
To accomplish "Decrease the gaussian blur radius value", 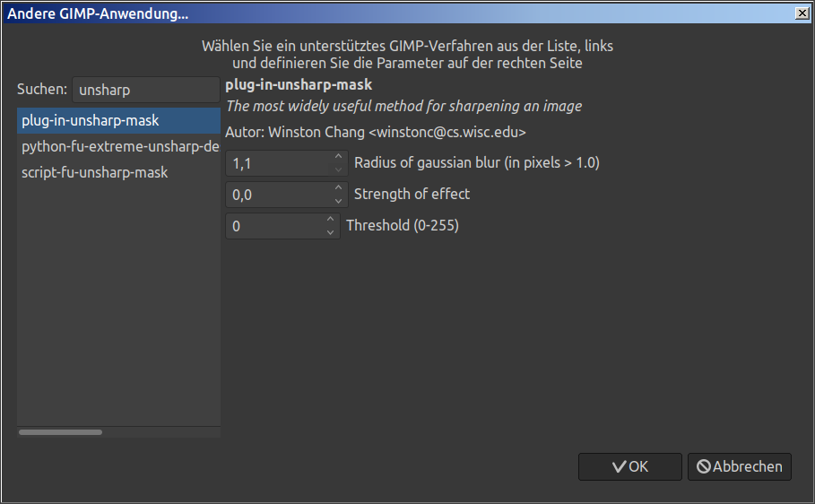I will click(338, 169).
